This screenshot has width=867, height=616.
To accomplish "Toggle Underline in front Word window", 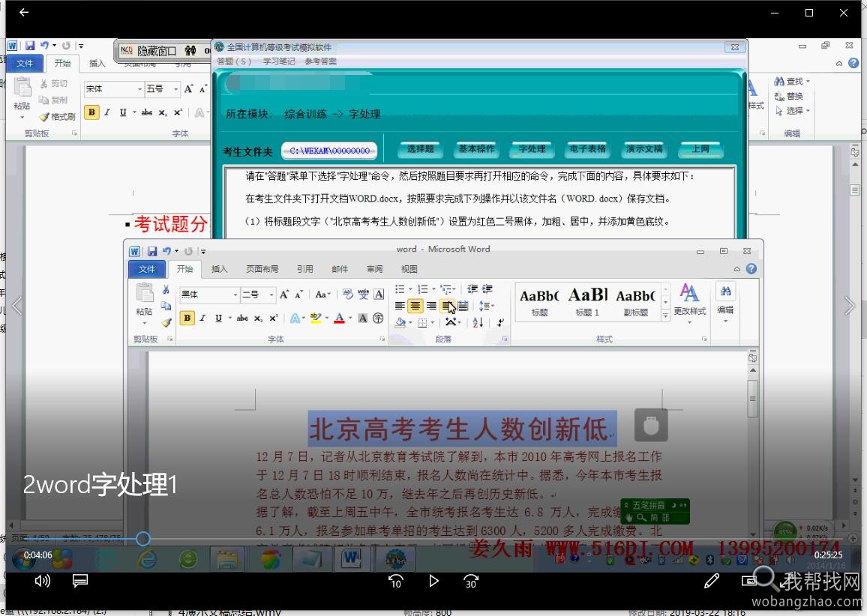I will [x=218, y=318].
